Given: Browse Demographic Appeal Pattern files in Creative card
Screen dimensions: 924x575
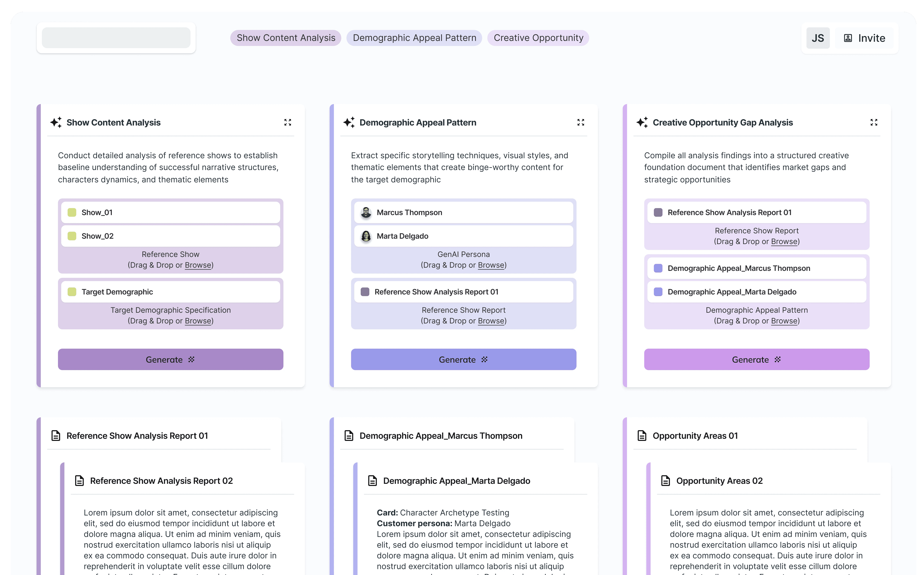Looking at the screenshot, I should click(784, 321).
